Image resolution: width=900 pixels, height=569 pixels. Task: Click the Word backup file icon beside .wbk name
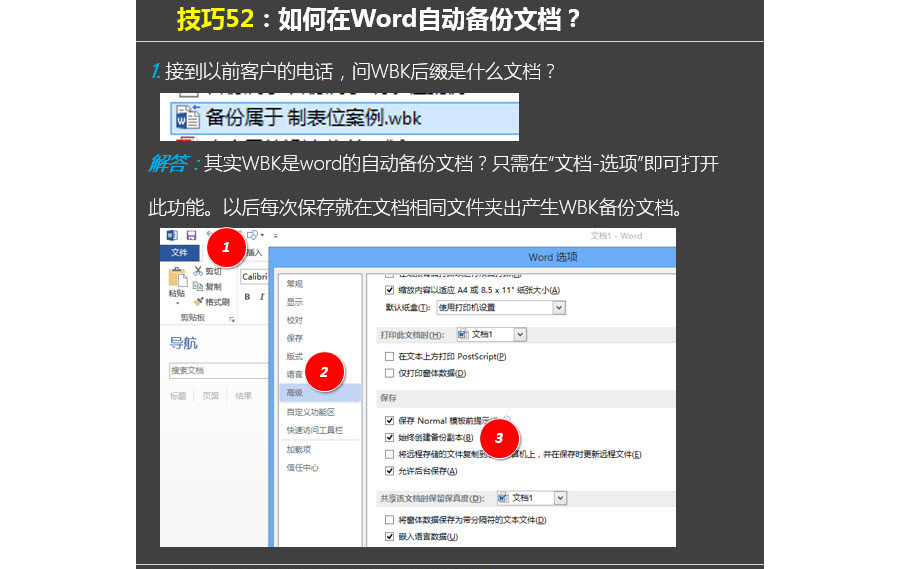pyautogui.click(x=188, y=118)
